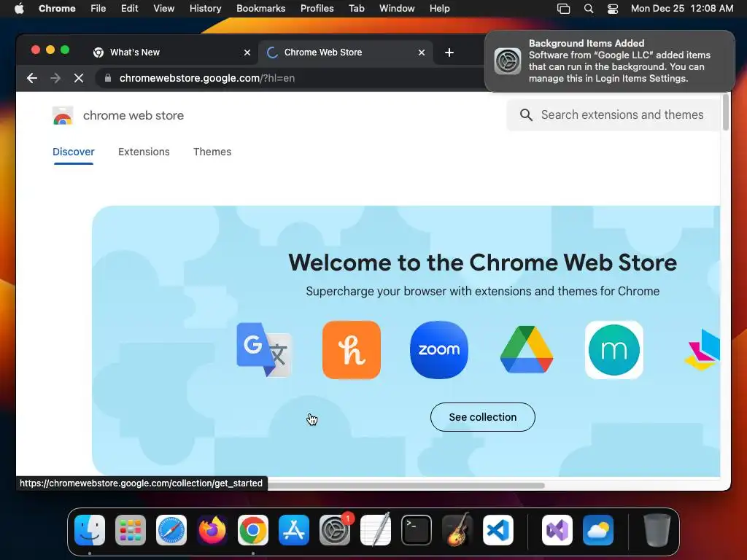Screen dimensions: 747x560
Task: Open the Google Drive extension icon
Action: [x=527, y=349]
